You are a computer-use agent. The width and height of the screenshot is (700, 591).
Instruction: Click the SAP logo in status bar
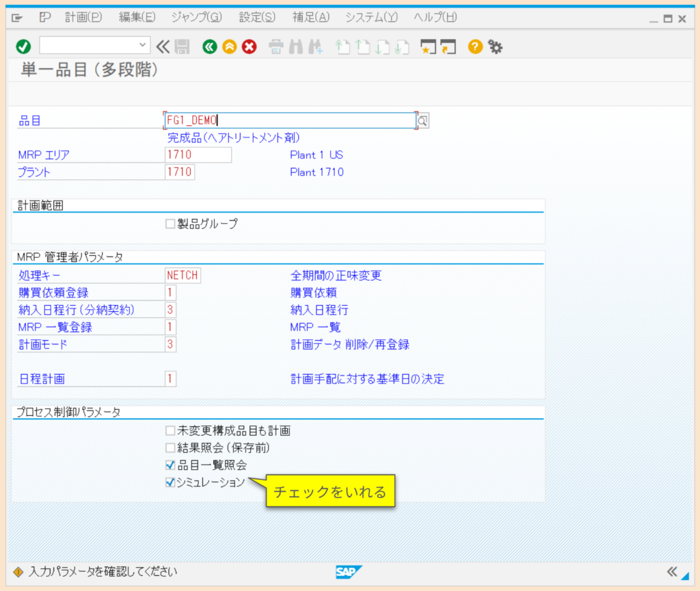[x=348, y=572]
